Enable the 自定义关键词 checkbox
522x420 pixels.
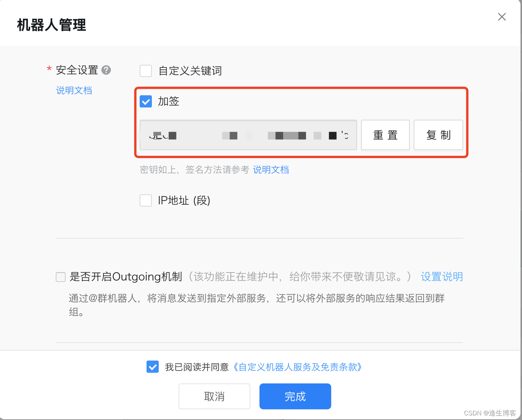coord(146,71)
